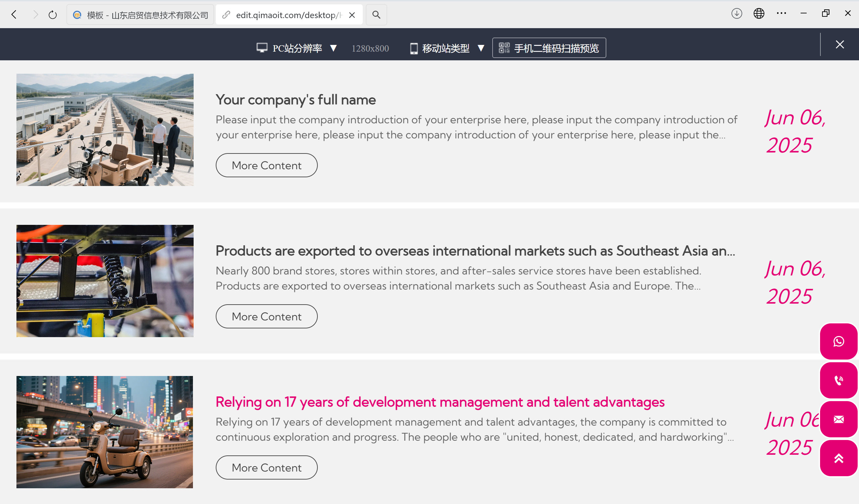Close the edit.qimaoit.com tab

[352, 15]
